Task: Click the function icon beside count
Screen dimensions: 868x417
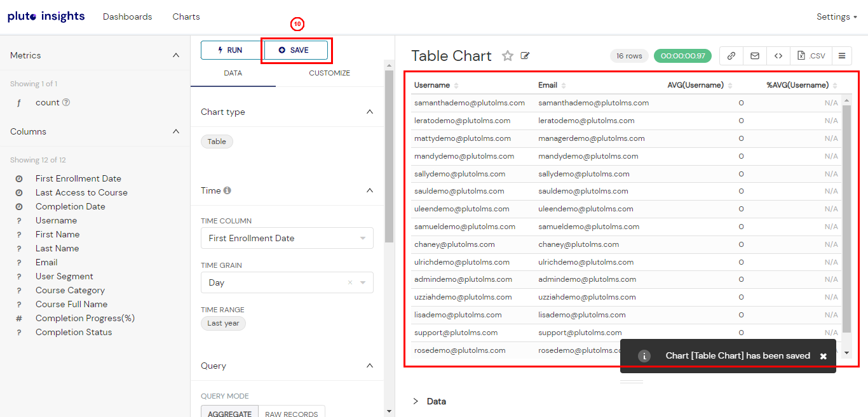Action: pos(19,103)
